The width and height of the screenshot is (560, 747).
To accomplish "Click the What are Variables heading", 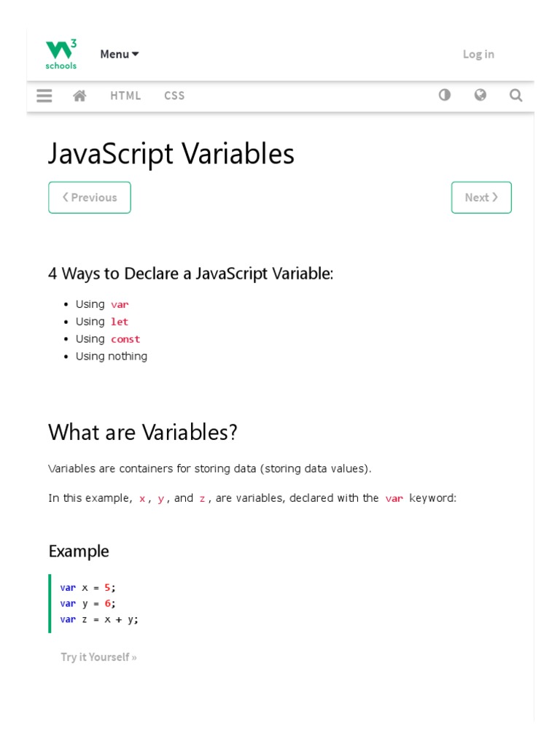I will (143, 433).
